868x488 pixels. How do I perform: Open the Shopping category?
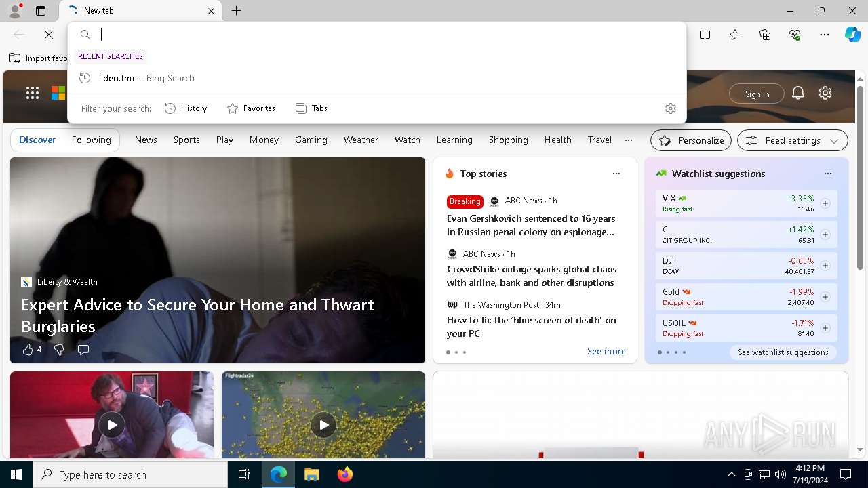click(509, 140)
